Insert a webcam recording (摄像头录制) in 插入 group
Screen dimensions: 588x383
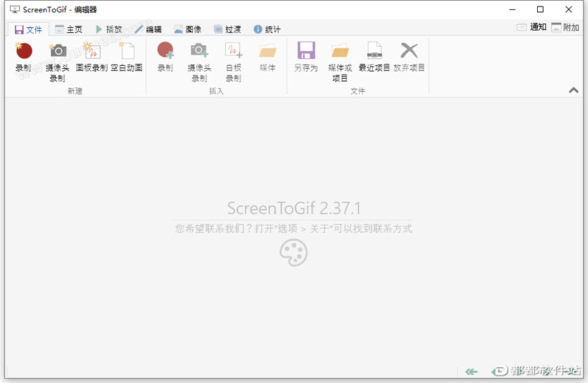pyautogui.click(x=199, y=62)
